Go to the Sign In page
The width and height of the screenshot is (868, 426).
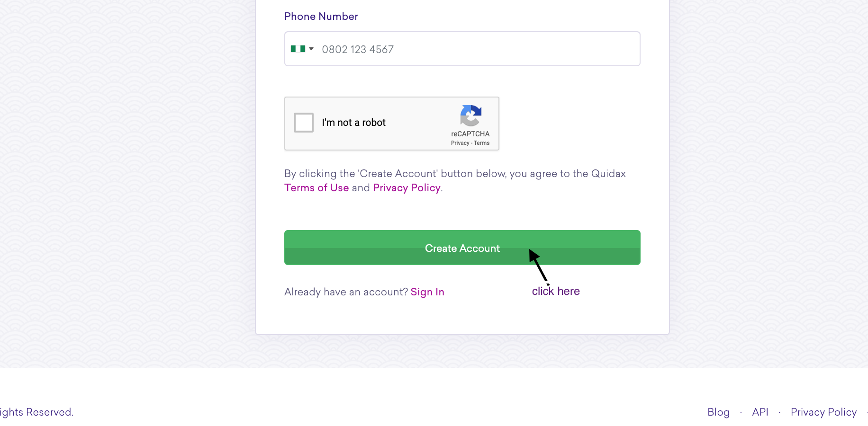pos(427,292)
